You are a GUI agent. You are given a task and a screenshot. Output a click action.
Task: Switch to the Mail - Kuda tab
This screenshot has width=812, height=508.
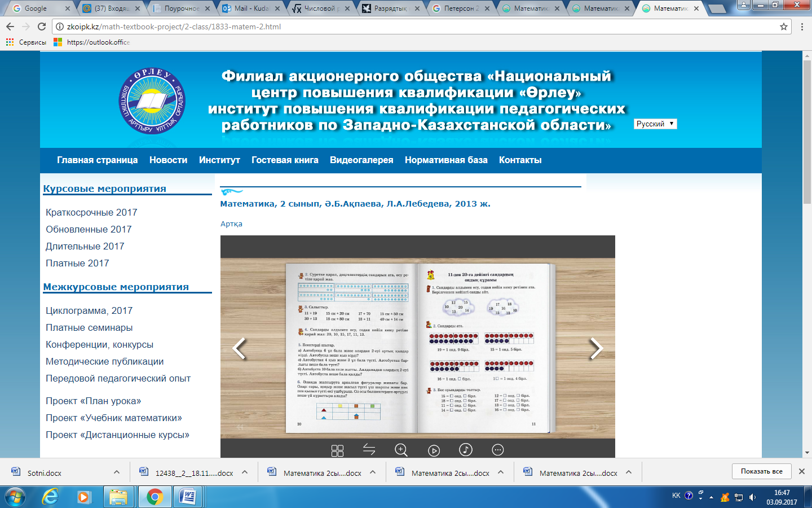coord(251,8)
